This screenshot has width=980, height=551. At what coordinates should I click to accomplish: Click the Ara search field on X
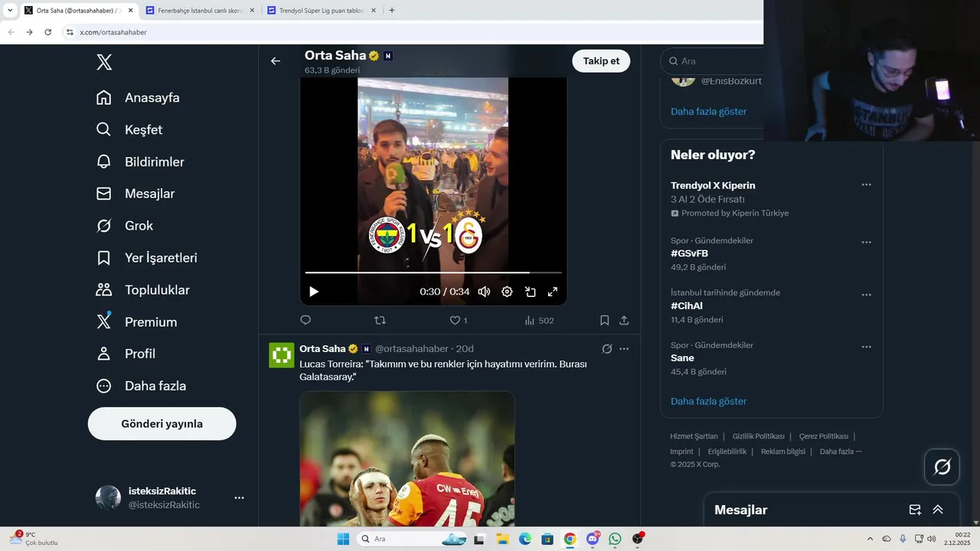tap(712, 61)
